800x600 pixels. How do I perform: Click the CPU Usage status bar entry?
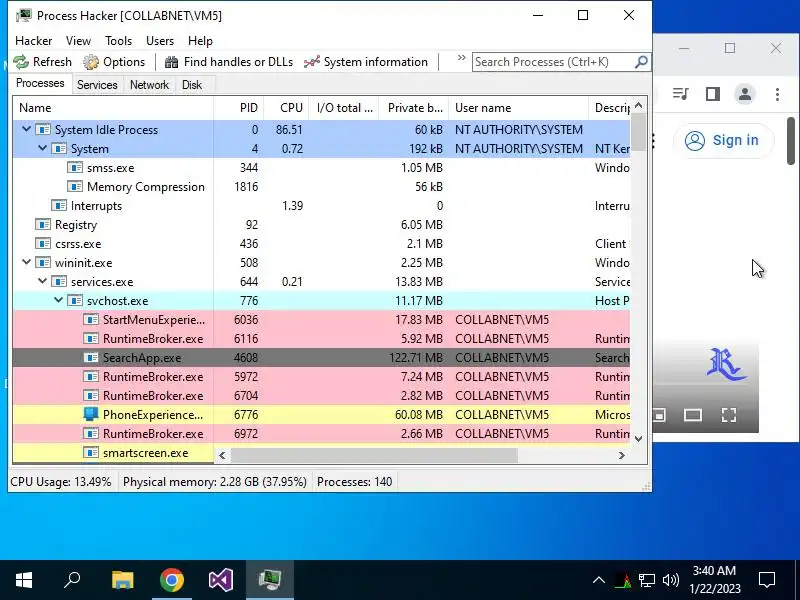click(61, 482)
